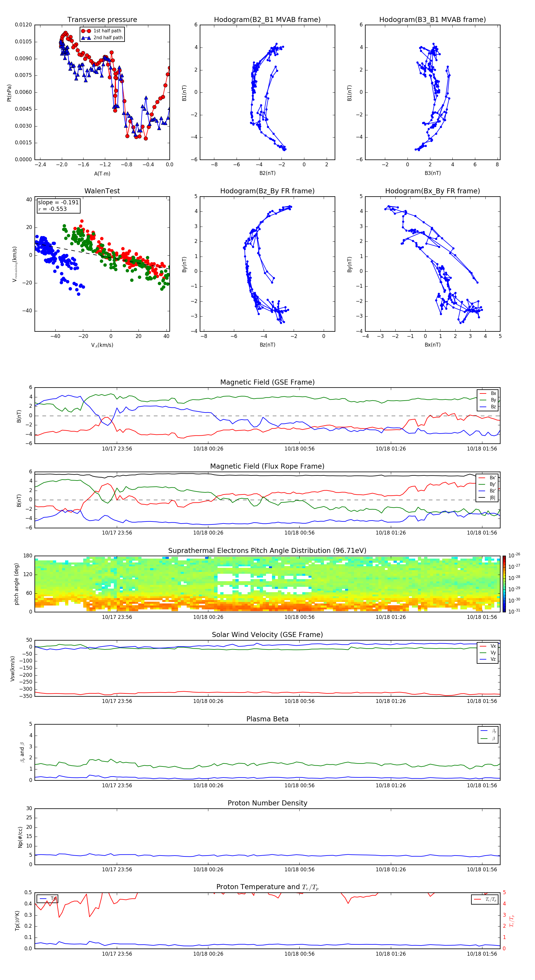Click the pitch angle distribution colorbar
The height and width of the screenshot is (980, 535).
(x=504, y=584)
